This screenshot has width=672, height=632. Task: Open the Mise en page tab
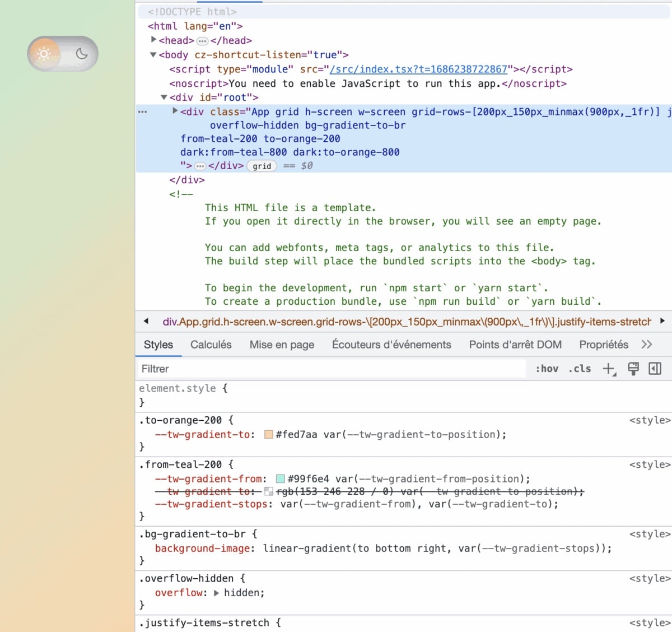point(282,345)
